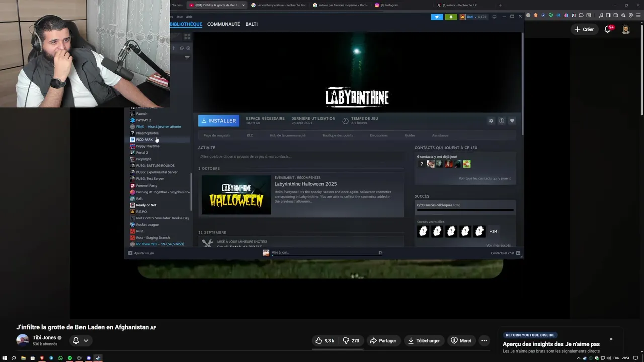Viewport: 644px width, 362px height.
Task: Open the Aide menu in Steam
Action: [x=189, y=17]
